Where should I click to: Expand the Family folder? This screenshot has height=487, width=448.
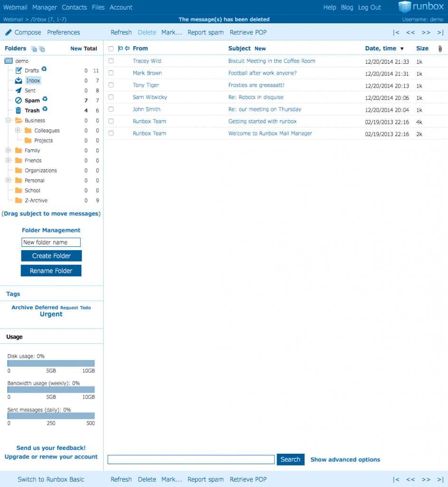click(9, 150)
